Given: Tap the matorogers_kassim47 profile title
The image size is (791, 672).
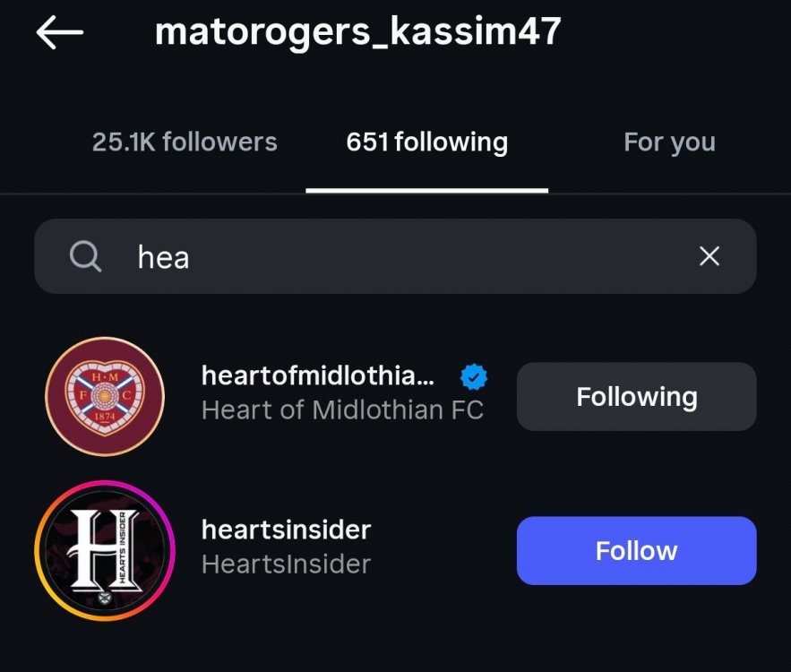Looking at the screenshot, I should tap(357, 32).
